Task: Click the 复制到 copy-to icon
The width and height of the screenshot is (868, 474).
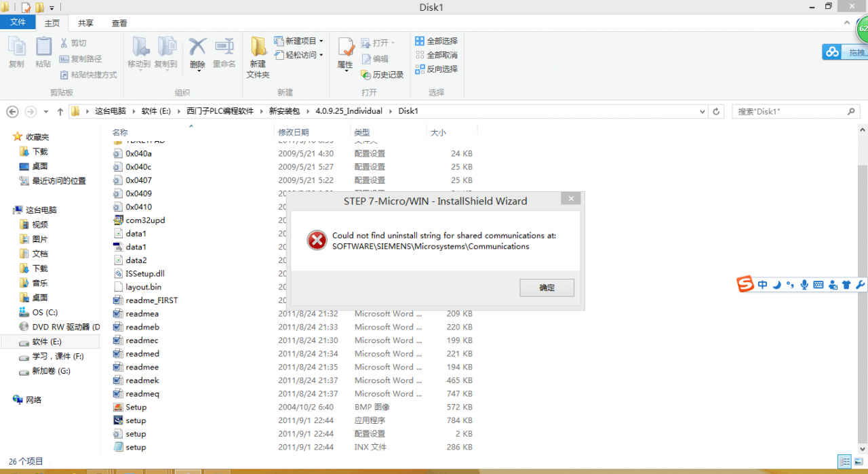Action: (x=166, y=52)
